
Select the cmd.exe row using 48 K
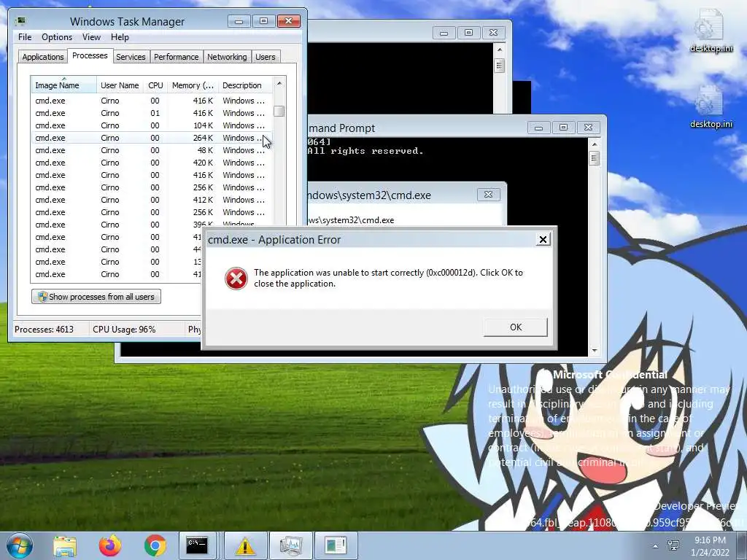pyautogui.click(x=152, y=150)
